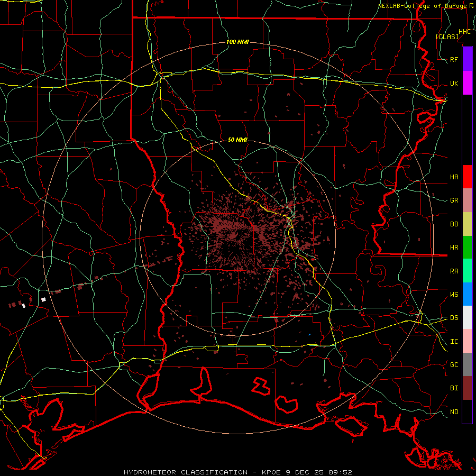Click the BD legend label
The width and height of the screenshot is (476, 476).
(x=454, y=224)
